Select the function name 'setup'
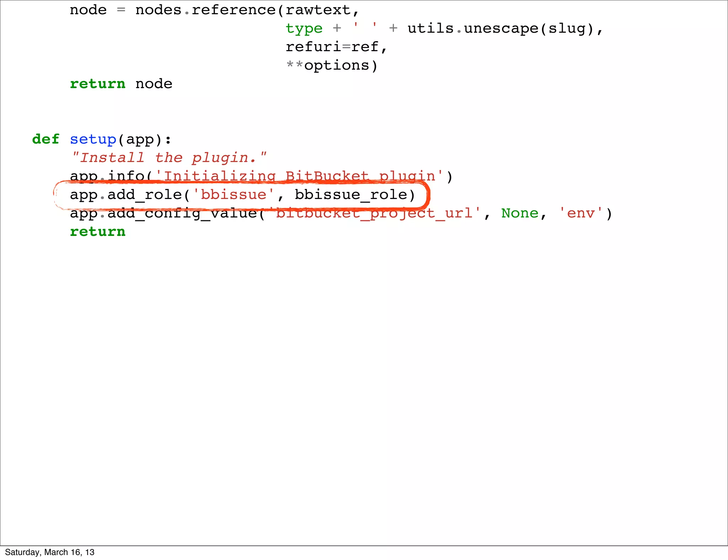The height and width of the screenshot is (560, 728). (93, 140)
